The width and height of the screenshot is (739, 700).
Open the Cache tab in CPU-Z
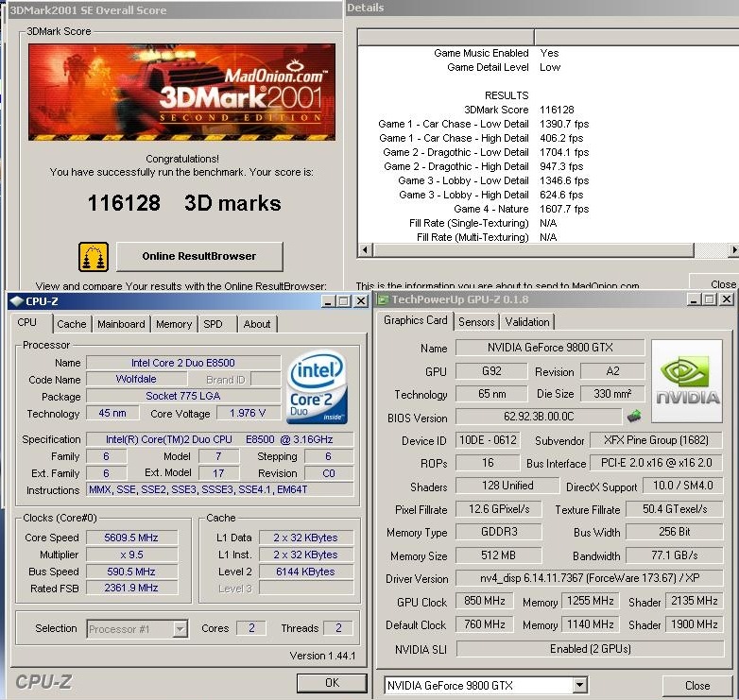pos(72,324)
